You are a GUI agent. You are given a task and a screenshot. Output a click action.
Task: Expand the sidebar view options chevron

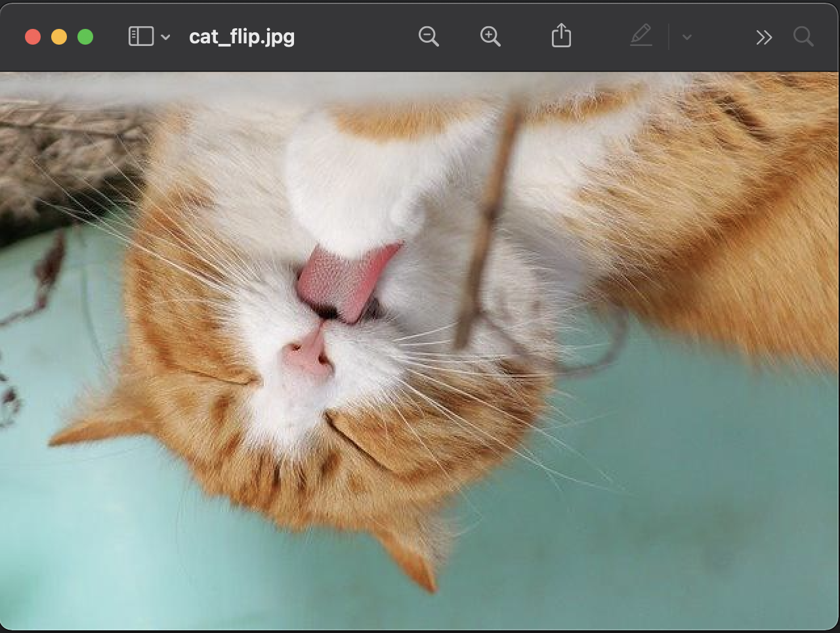(x=165, y=37)
